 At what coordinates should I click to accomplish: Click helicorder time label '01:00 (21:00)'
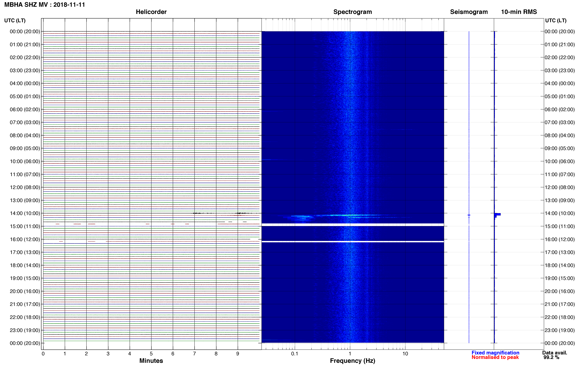tap(25, 45)
